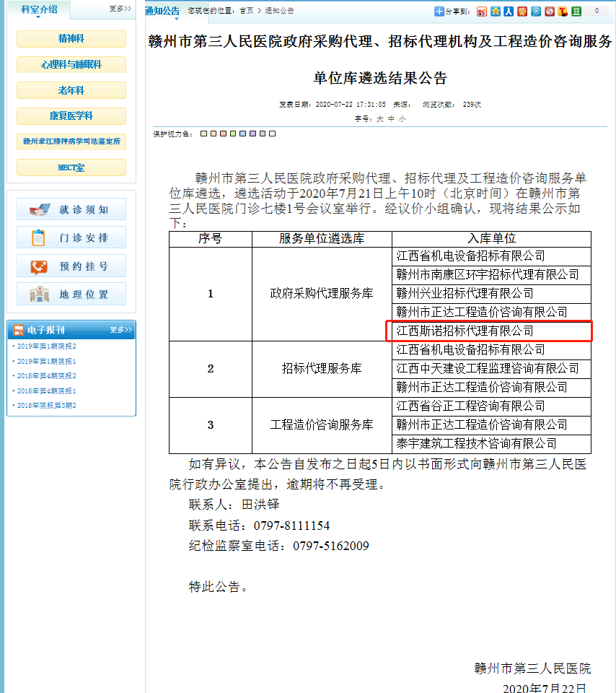
Task: Pick the white eye-protection color swatch
Action: click(272, 134)
